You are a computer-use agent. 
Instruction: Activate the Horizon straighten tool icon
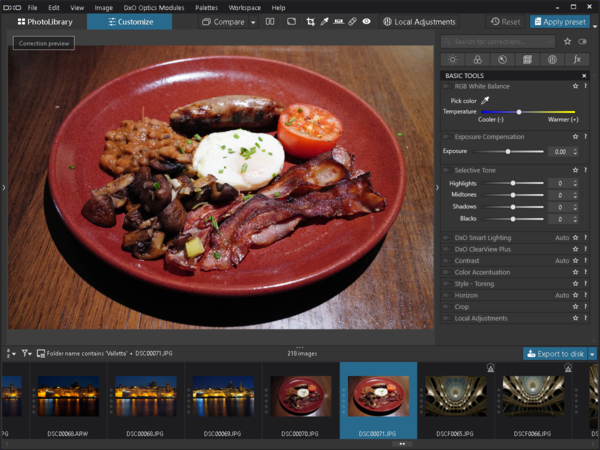tap(339, 21)
